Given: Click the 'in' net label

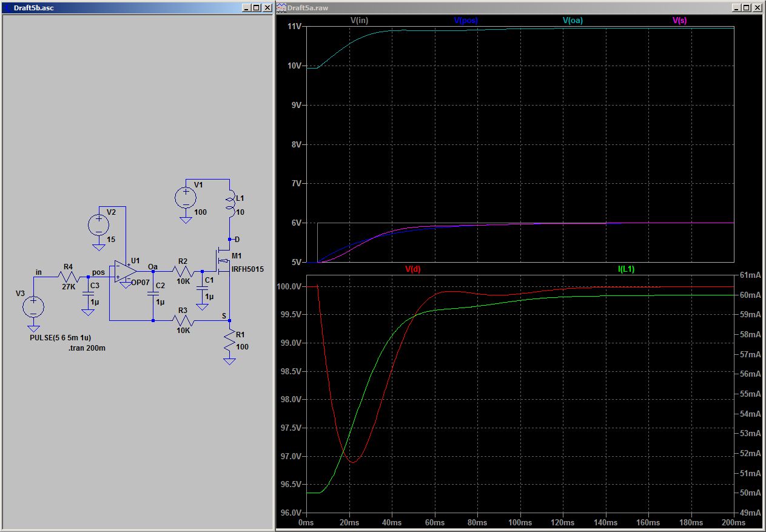Looking at the screenshot, I should click(39, 272).
